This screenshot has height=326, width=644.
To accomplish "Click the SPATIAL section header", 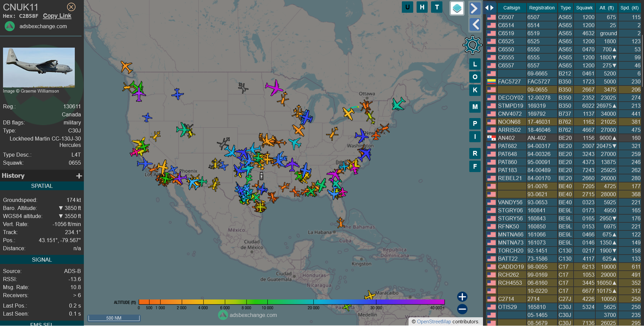I will [x=42, y=186].
